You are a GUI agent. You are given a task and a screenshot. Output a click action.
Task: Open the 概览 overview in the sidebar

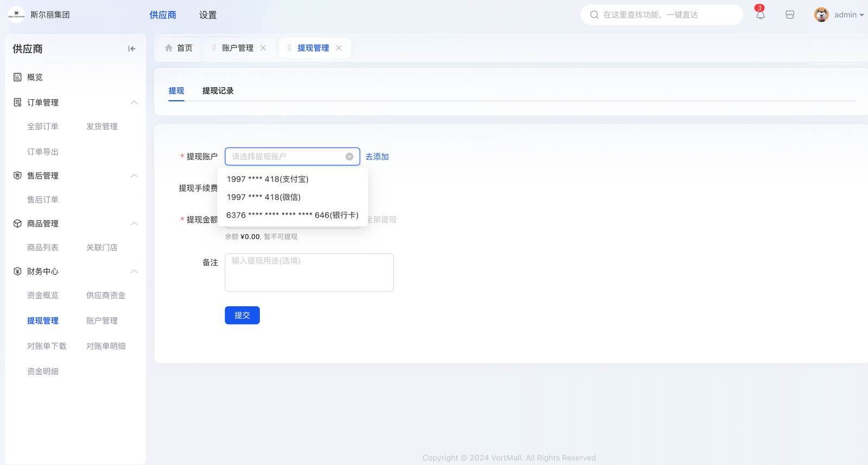(x=35, y=77)
